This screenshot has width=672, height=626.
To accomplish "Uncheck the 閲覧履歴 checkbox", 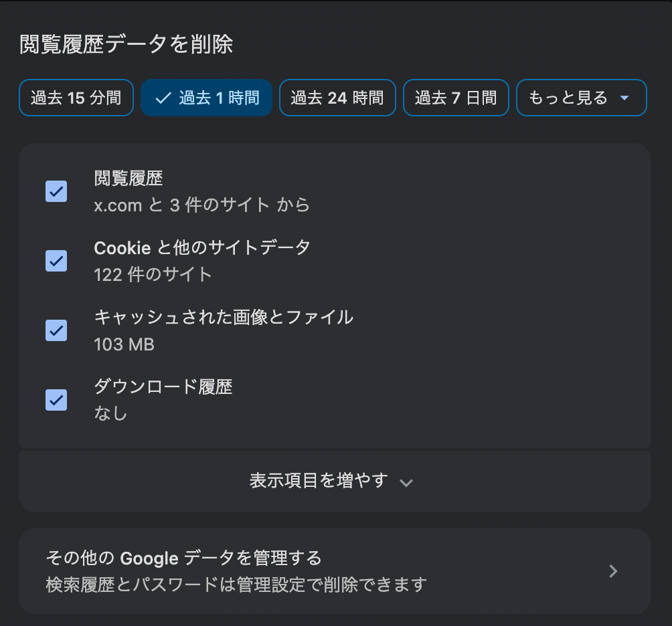I will tap(56, 191).
